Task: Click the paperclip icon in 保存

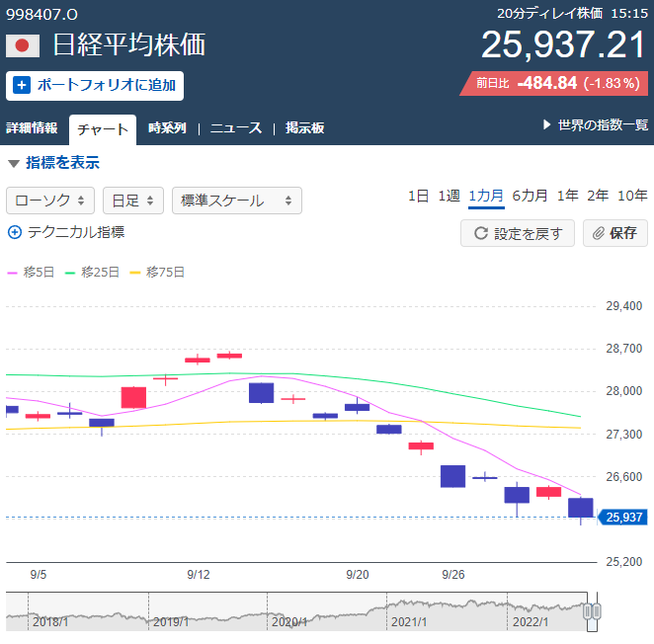Action: click(599, 233)
